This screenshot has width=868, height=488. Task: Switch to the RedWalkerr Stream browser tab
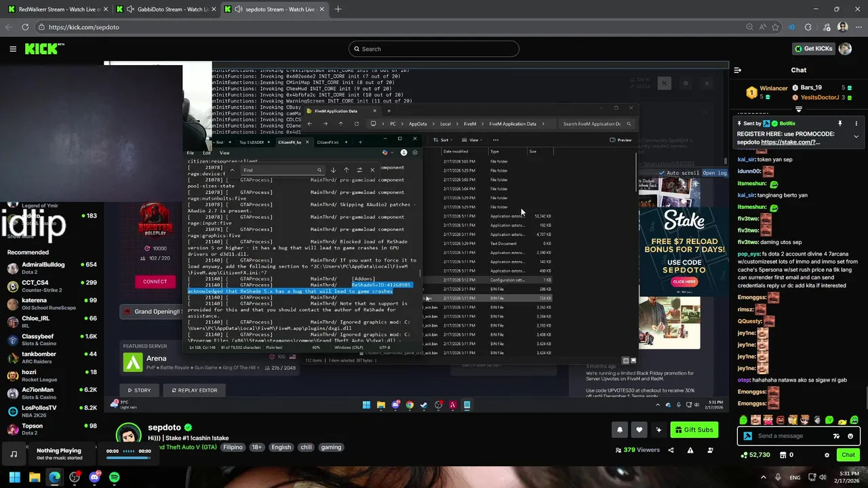pos(56,9)
